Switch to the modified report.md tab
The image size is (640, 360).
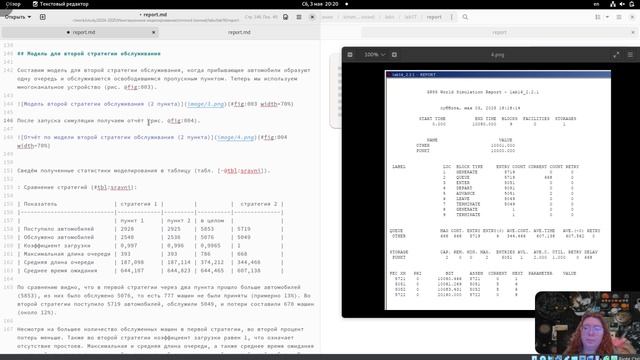[x=80, y=32]
